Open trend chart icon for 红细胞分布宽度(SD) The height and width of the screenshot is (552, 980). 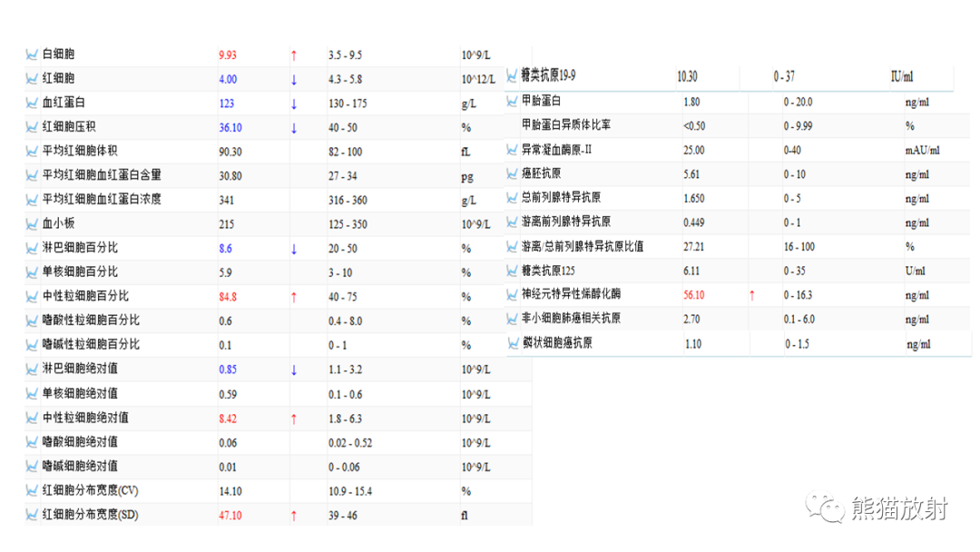(31, 515)
